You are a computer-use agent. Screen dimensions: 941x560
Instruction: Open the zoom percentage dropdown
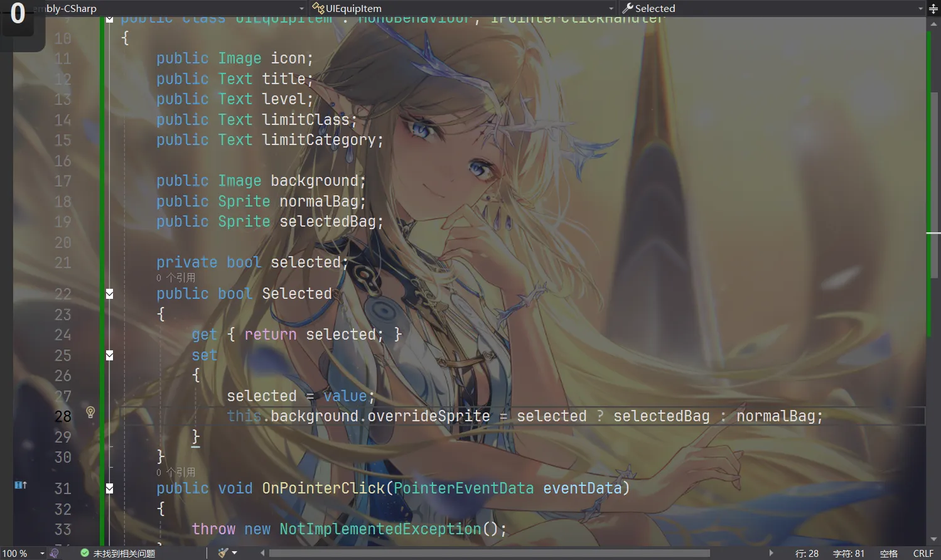tap(42, 552)
